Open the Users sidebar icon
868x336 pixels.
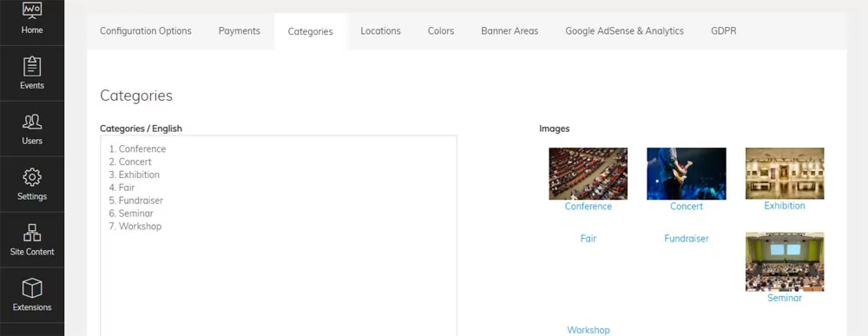pos(32,122)
